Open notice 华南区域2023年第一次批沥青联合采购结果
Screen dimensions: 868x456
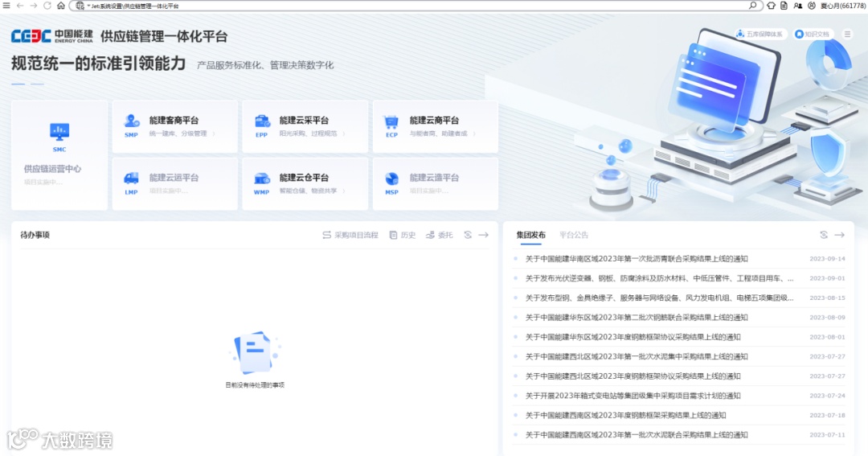coord(637,259)
